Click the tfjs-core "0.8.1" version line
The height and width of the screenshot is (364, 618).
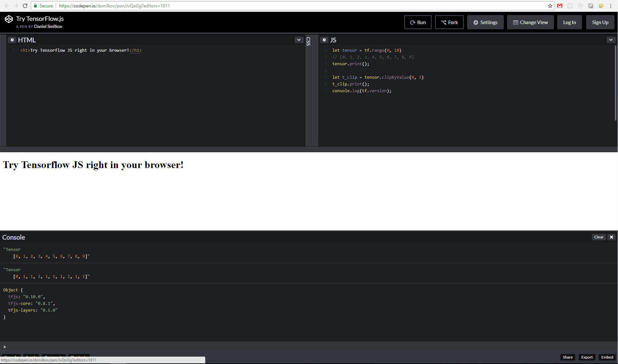pyautogui.click(x=32, y=304)
